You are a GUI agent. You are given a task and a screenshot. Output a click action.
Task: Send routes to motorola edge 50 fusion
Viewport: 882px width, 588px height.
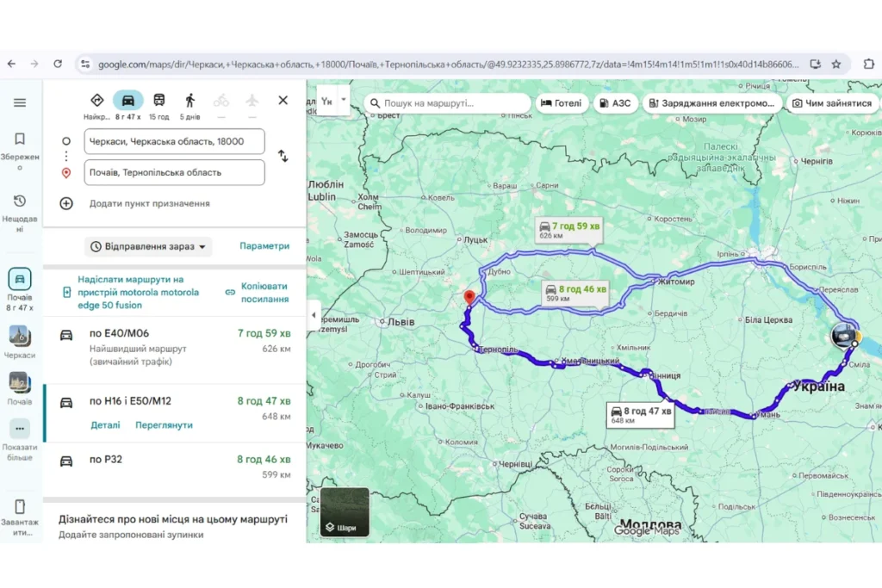pyautogui.click(x=132, y=293)
